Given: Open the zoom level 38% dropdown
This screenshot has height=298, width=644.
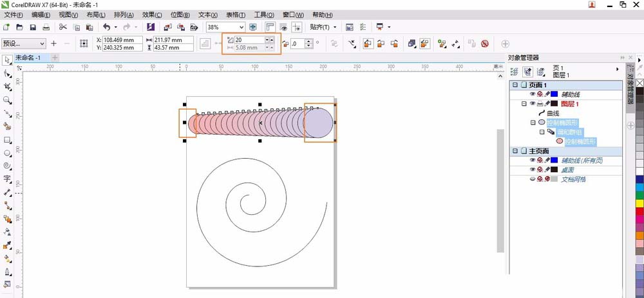Looking at the screenshot, I should 241,27.
